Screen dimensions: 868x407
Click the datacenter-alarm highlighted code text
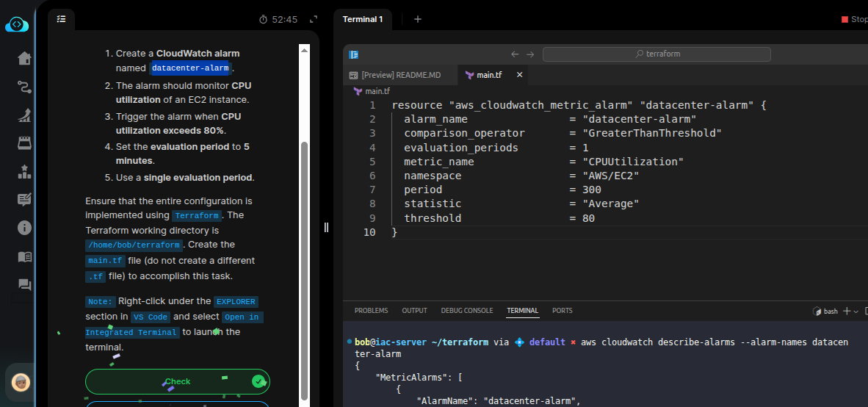190,68
